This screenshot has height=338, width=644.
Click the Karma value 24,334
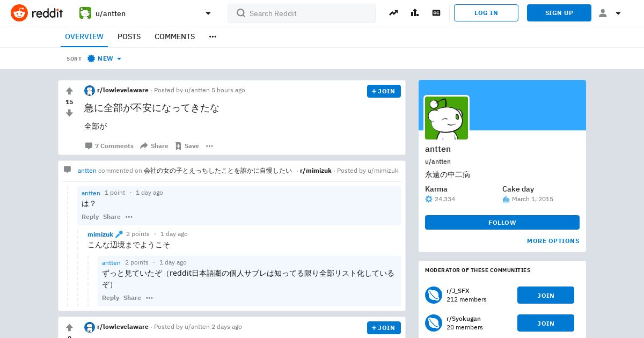click(x=445, y=199)
